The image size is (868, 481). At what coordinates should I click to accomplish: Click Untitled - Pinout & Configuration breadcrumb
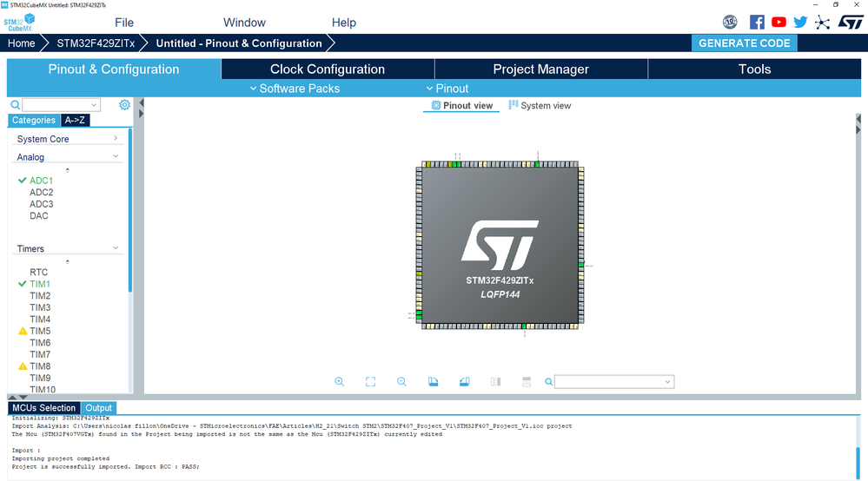click(x=239, y=43)
